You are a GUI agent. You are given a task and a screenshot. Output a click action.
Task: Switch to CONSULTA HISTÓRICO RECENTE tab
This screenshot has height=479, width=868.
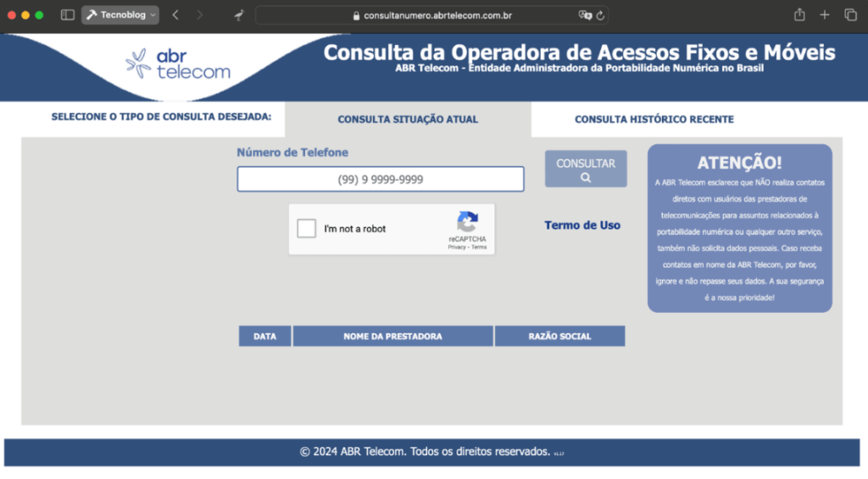tap(654, 119)
